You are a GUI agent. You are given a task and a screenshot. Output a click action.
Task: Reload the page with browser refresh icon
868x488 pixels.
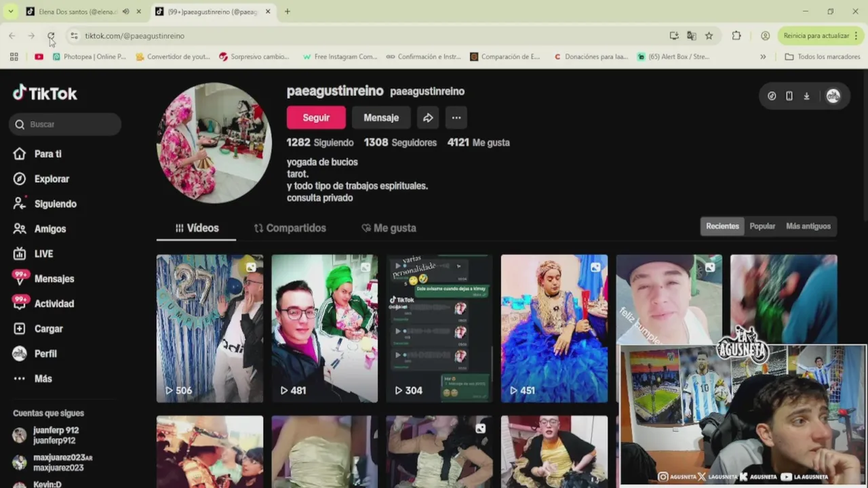point(51,36)
